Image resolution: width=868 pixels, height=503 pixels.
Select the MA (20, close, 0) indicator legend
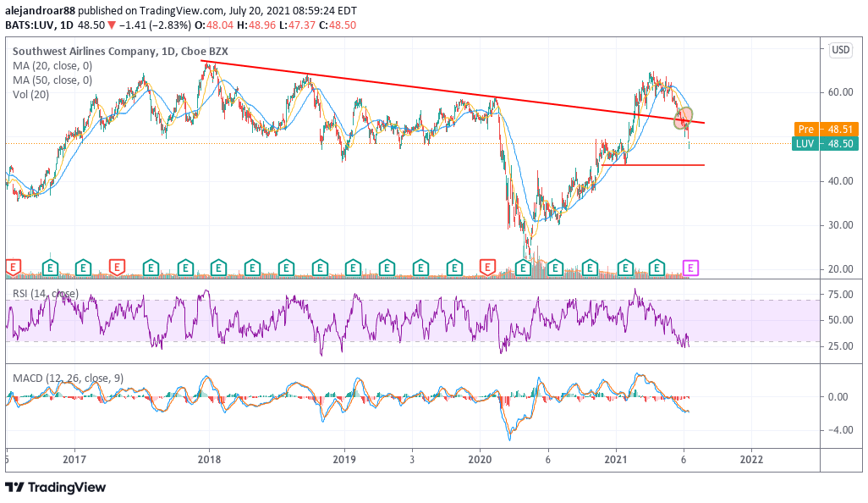(52, 66)
